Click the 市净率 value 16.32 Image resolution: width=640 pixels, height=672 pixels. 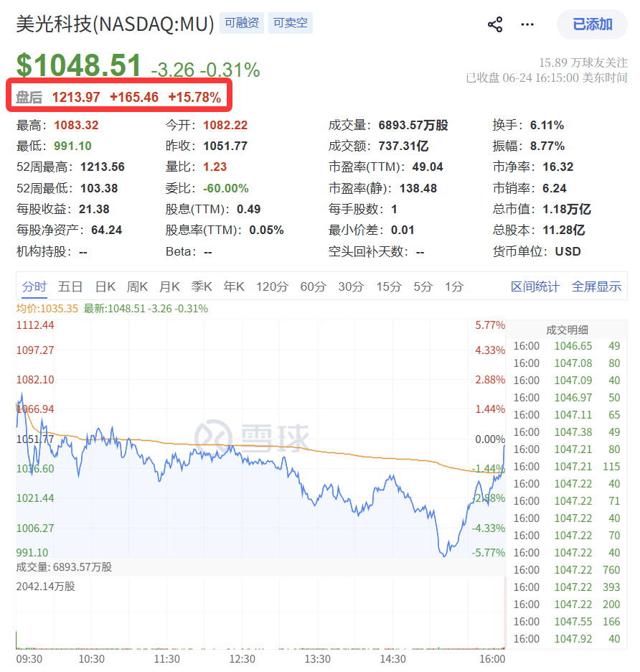[x=557, y=167]
